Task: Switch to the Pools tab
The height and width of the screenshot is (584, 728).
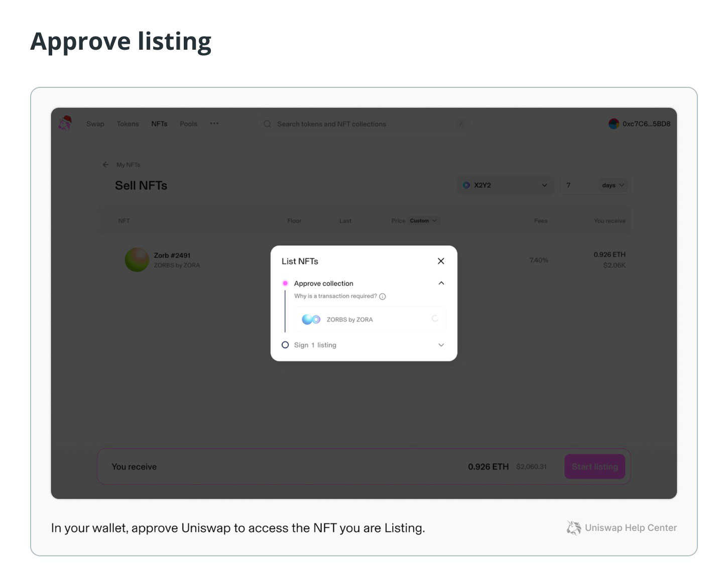Action: [189, 124]
